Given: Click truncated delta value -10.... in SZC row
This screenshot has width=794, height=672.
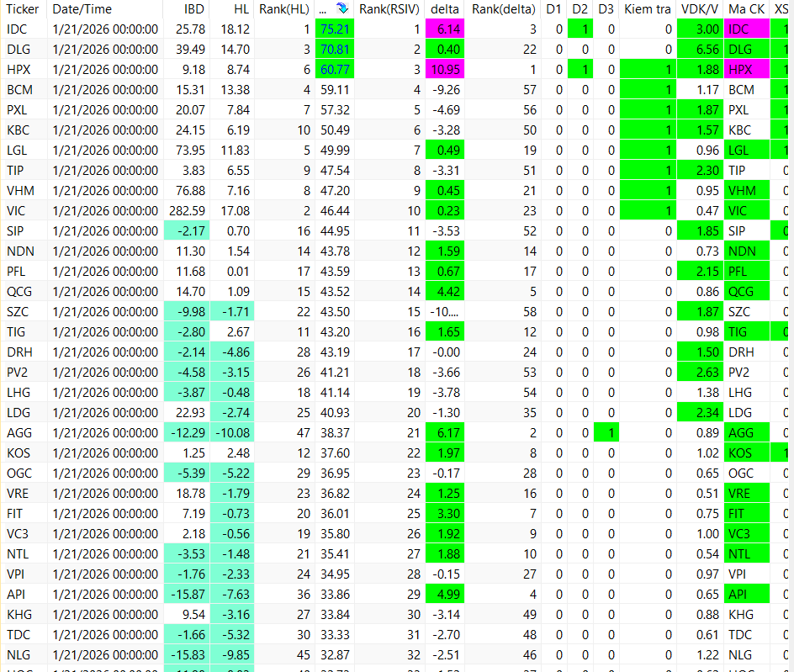Looking at the screenshot, I should click(x=445, y=312).
